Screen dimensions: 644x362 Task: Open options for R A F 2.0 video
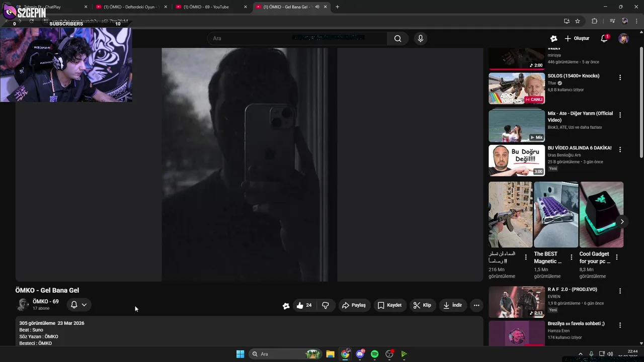click(x=620, y=291)
